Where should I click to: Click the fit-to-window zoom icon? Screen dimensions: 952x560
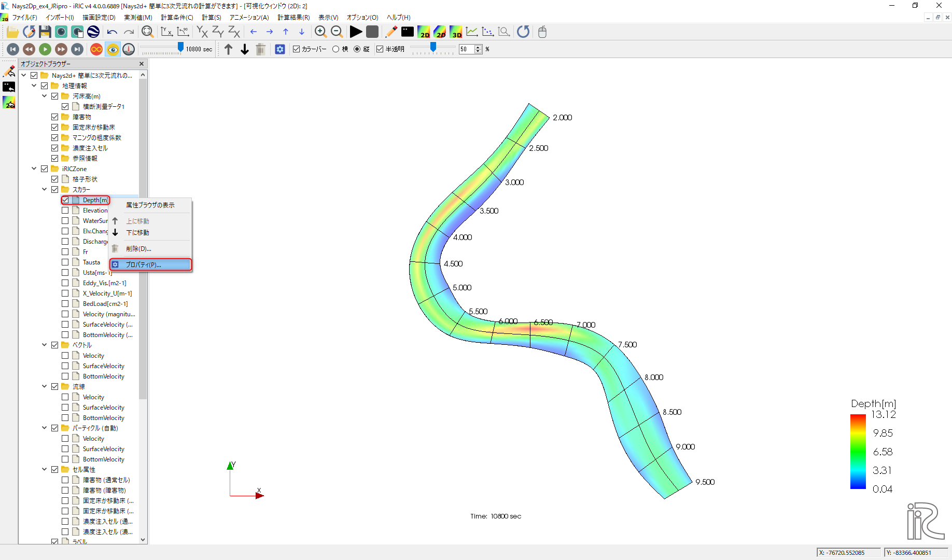(x=148, y=32)
